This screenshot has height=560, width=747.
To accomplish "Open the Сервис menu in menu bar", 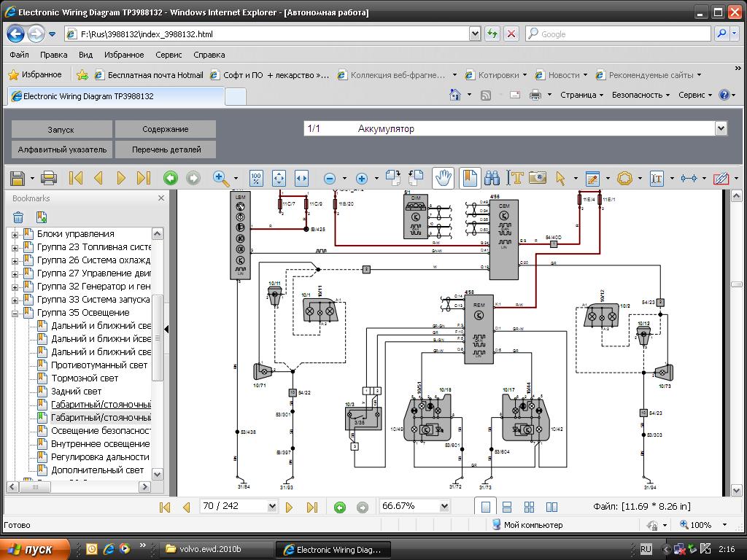I will click(x=169, y=55).
